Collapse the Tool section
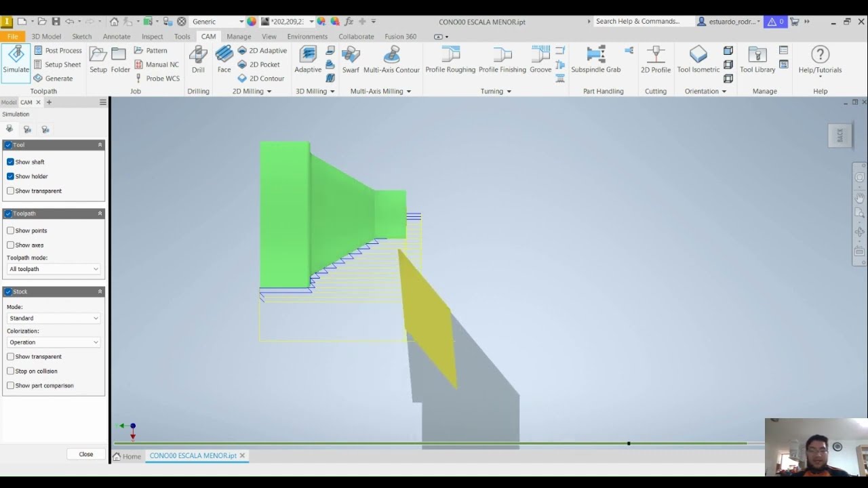 pos(100,145)
